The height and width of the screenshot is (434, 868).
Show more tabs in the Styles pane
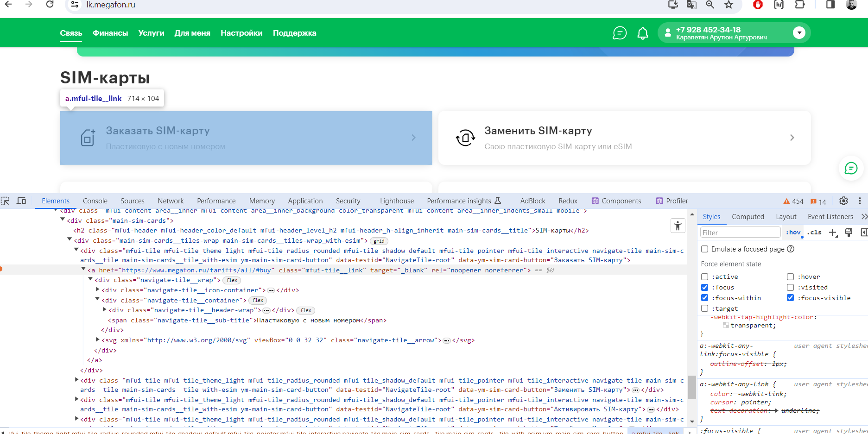tap(864, 217)
